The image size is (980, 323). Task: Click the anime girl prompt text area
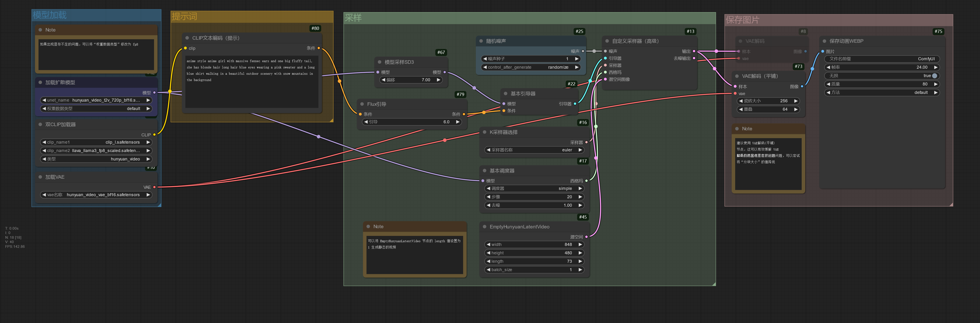coord(251,82)
